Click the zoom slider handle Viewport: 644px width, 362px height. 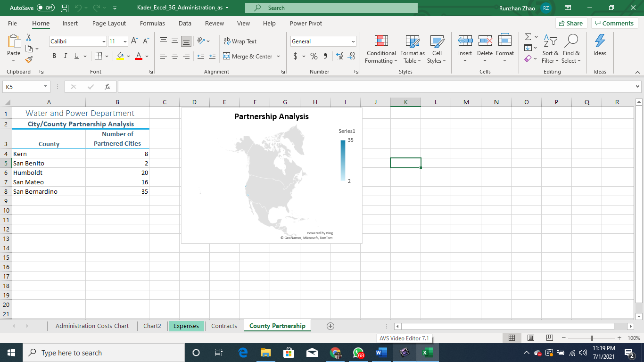click(x=592, y=338)
